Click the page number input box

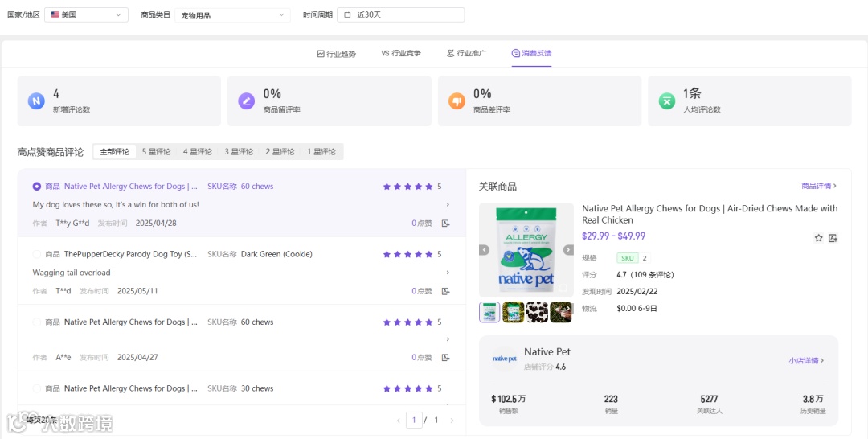(x=414, y=421)
